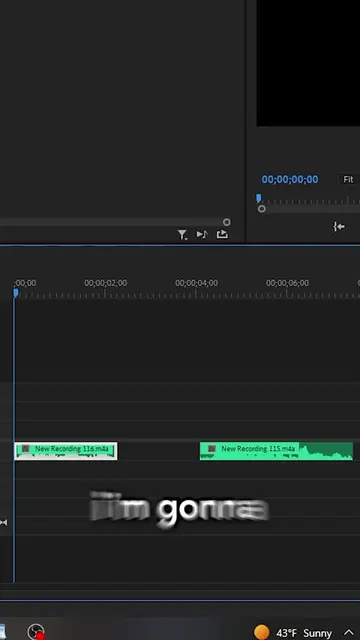Click the Program monitor playhead marker
Viewport: 360px width, 640px height.
(x=259, y=198)
